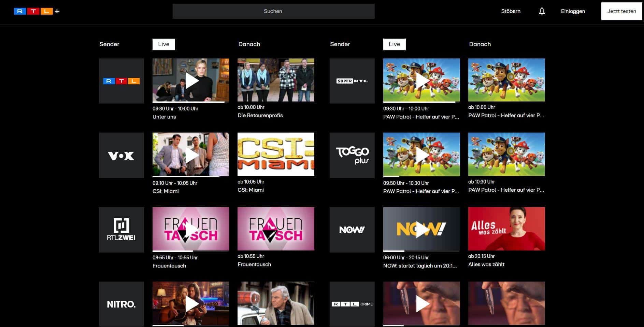Open Die Retourenprofis thumbnail
644x327 pixels.
[x=276, y=80]
